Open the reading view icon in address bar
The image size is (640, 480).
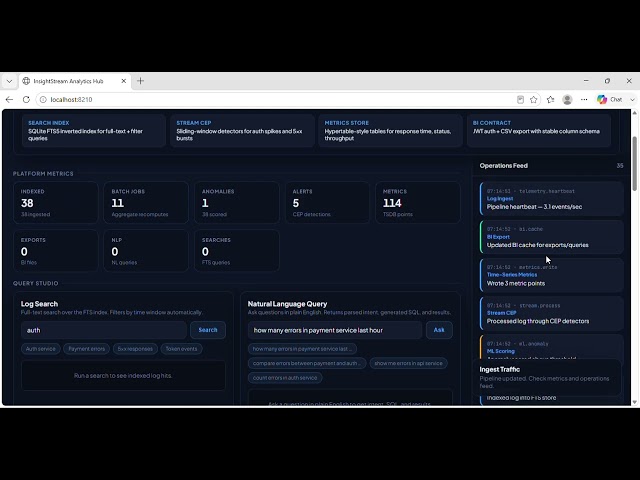coord(520,100)
